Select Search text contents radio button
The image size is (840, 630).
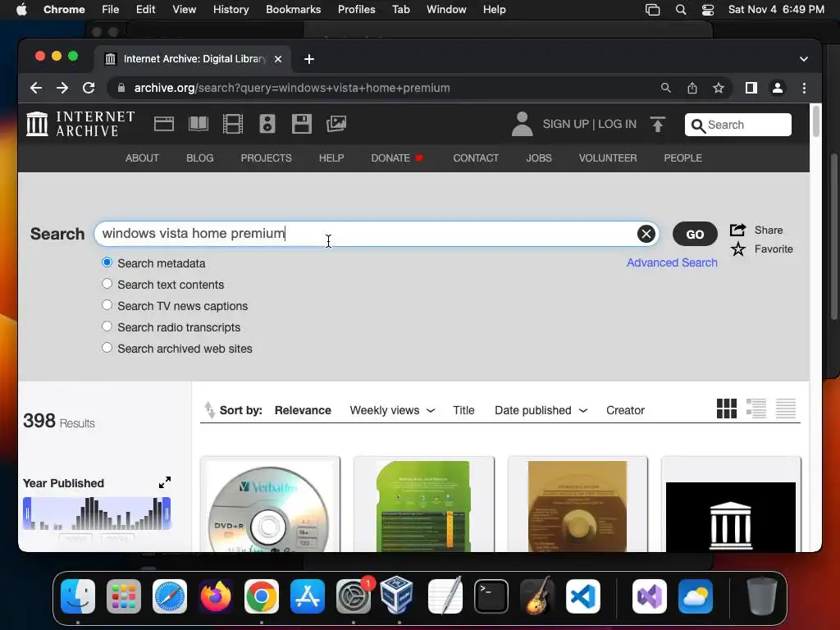[x=107, y=283]
